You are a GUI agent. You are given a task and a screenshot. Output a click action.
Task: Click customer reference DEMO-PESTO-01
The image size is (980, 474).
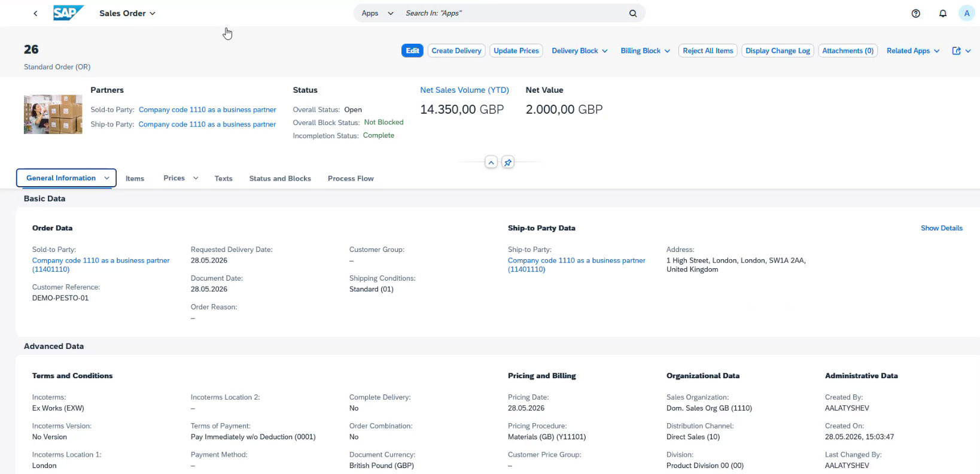point(60,298)
